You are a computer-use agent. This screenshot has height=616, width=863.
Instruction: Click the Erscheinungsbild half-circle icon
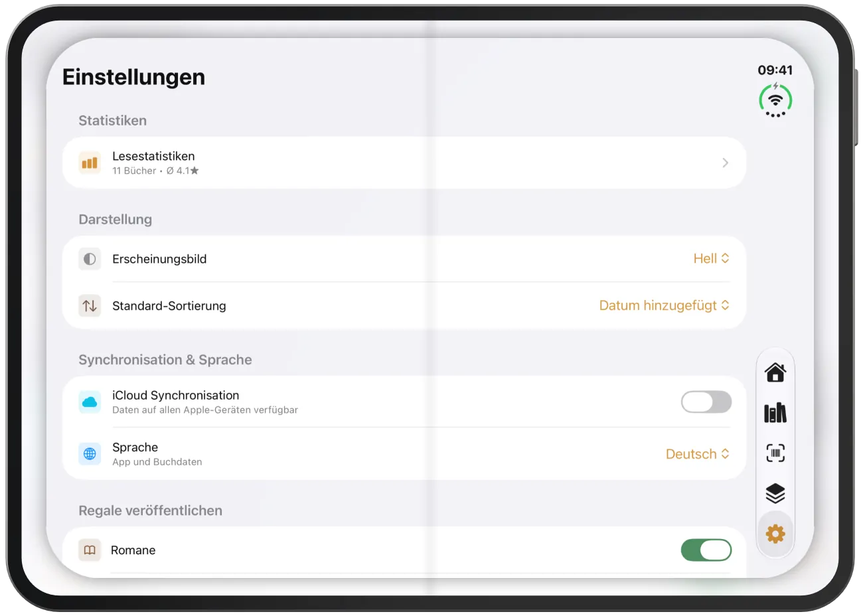click(x=90, y=259)
